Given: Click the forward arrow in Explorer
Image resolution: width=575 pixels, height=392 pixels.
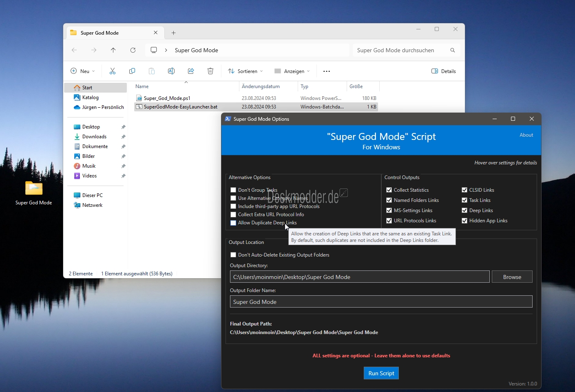Looking at the screenshot, I should (94, 50).
